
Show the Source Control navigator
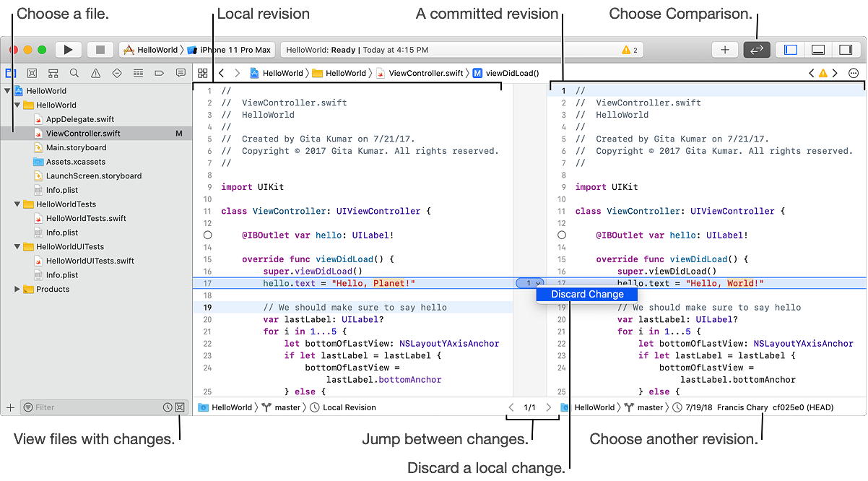(x=32, y=73)
